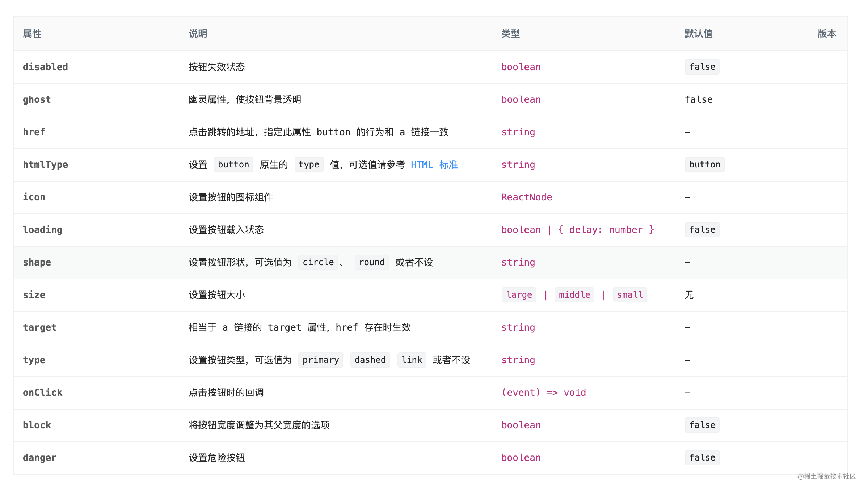Select the dashed code tag in type row
This screenshot has height=492, width=868.
point(370,360)
